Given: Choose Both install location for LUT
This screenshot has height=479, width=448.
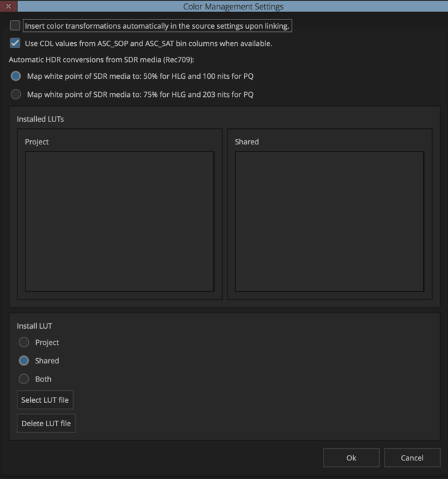Looking at the screenshot, I should coord(24,379).
